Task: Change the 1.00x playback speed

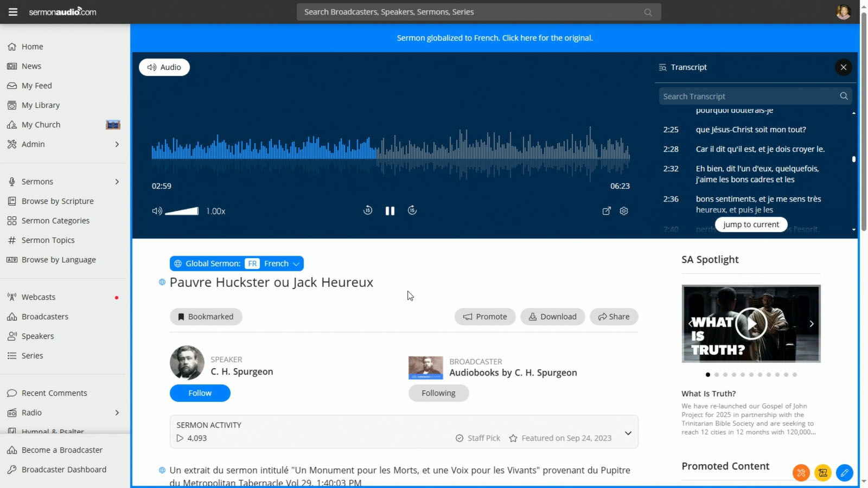Action: (215, 211)
